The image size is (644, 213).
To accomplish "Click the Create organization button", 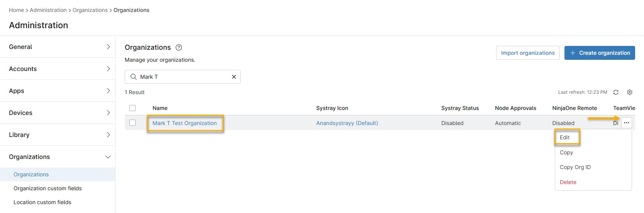I will 599,53.
